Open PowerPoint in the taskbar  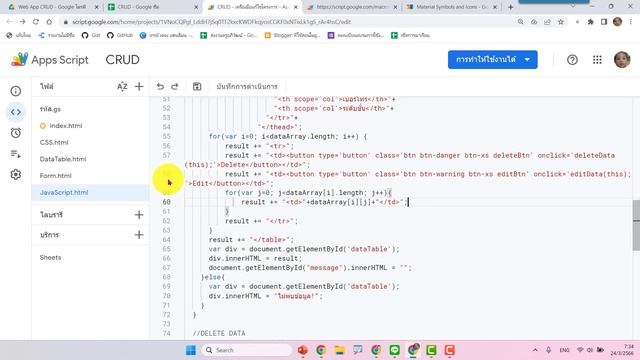(302, 350)
